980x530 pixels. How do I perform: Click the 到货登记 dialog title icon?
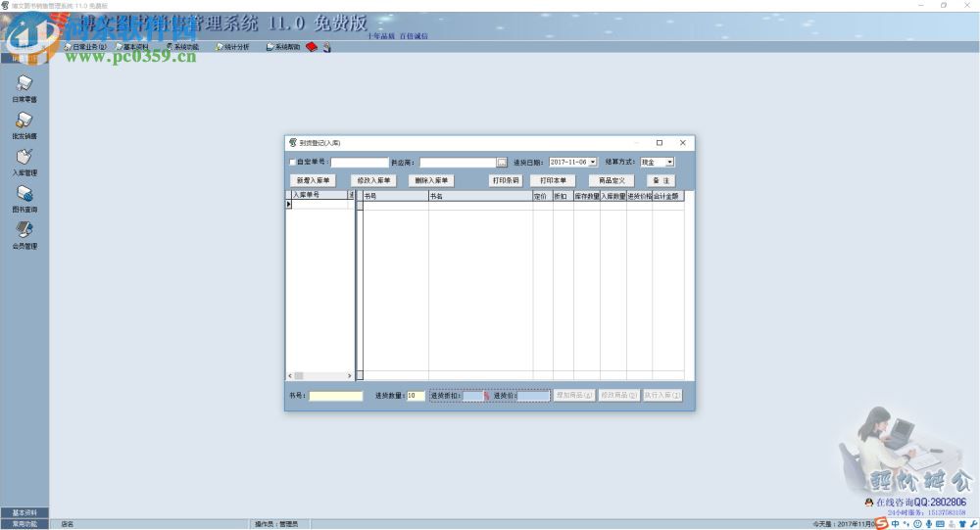[292, 142]
